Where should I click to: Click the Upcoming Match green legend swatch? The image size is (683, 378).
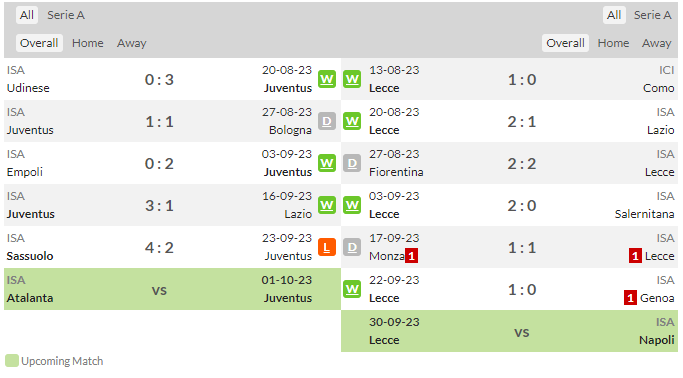12,361
